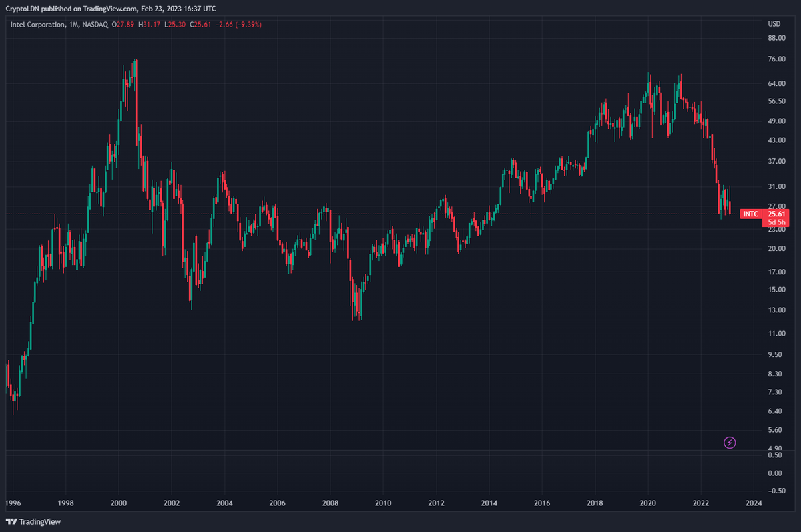The width and height of the screenshot is (801, 532).
Task: Click the 49.00 price axis label
Action: click(x=776, y=121)
